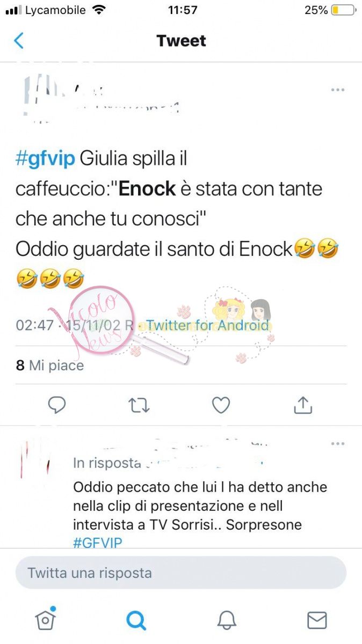362x644 pixels.
Task: Tap the Twitter for Android source link
Action: [207, 325]
